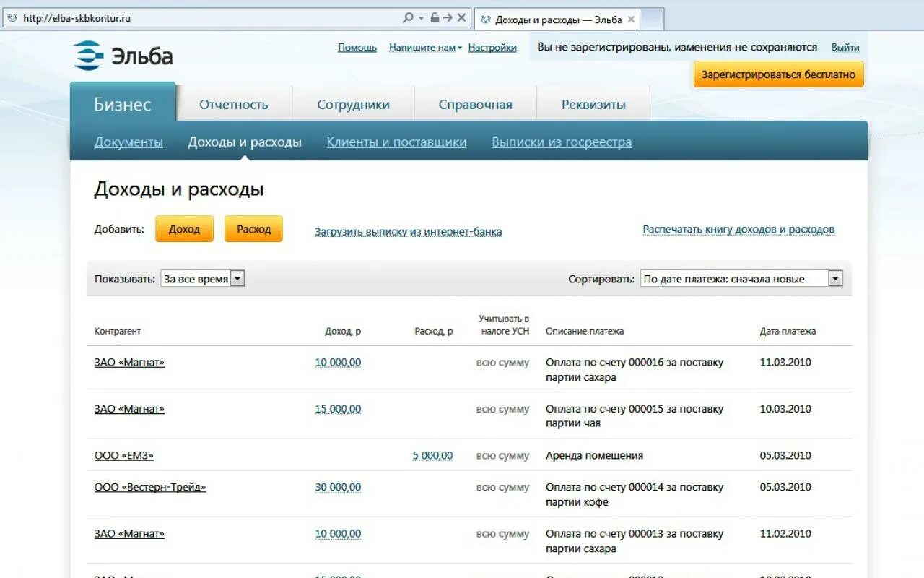Screen dimensions: 924x578
Task: Open ЗАО «Магнат» dated 11.02.2010
Action: [x=129, y=534]
